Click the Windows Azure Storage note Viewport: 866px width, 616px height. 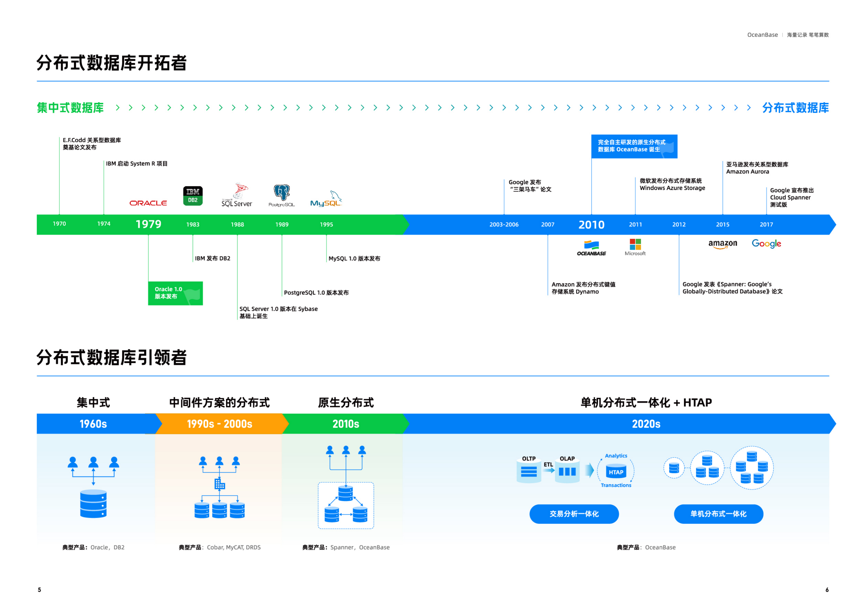point(672,184)
